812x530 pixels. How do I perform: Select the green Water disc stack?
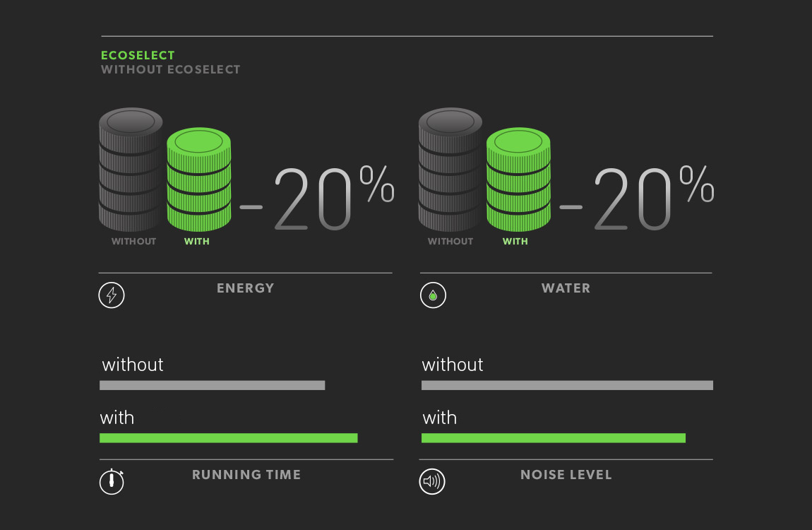(518, 180)
